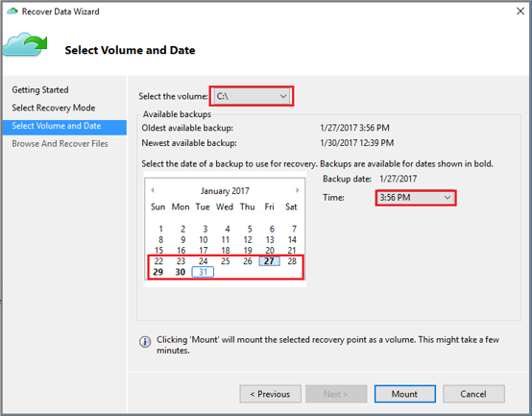Select January 29 in the calendar
Screen dimensions: 532x416
point(158,272)
